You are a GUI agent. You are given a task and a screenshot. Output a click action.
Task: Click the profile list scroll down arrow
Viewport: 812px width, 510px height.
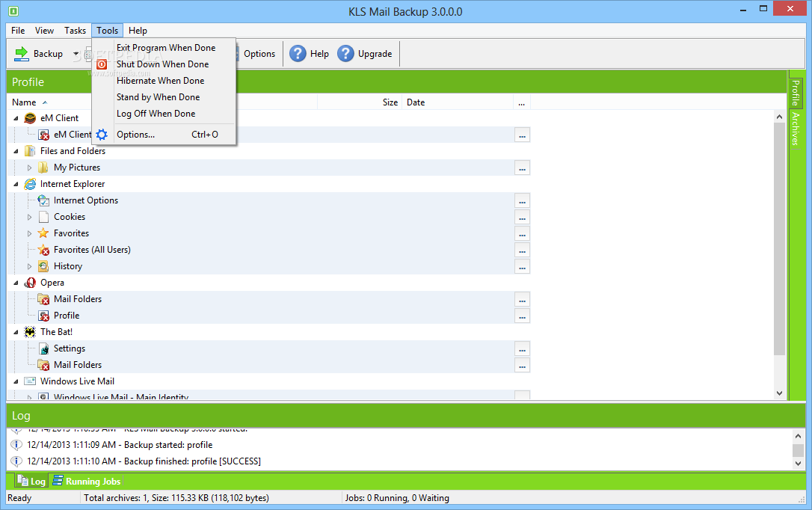point(779,393)
